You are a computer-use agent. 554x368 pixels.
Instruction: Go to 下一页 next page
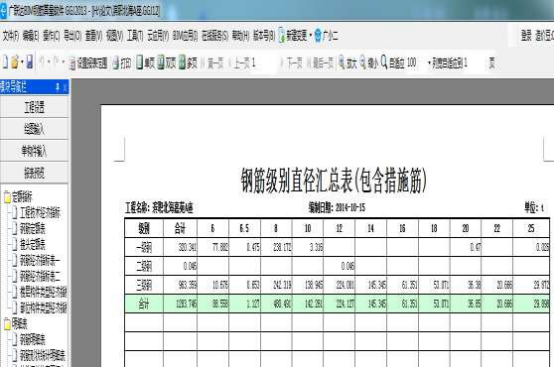(291, 63)
